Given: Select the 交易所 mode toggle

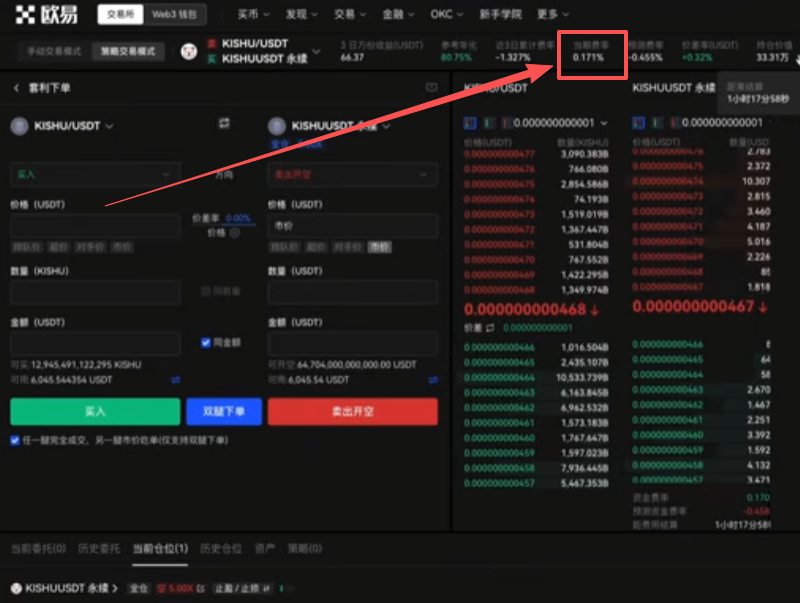Looking at the screenshot, I should tap(120, 14).
